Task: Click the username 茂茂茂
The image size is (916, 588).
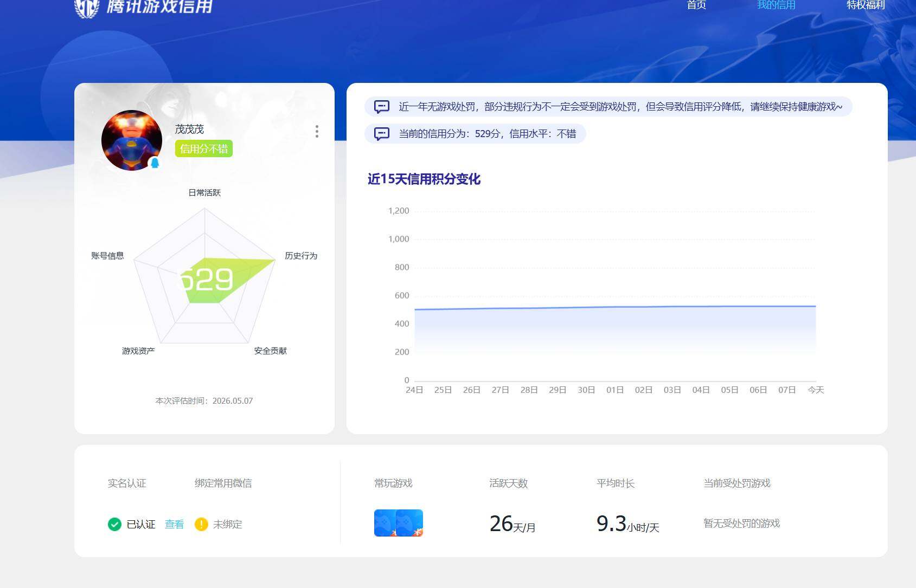Action: tap(189, 129)
